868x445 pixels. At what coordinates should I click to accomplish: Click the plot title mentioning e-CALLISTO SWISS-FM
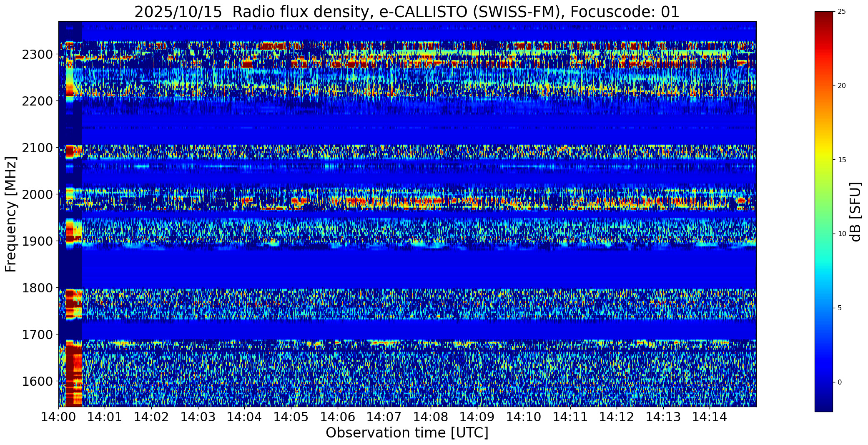click(407, 12)
